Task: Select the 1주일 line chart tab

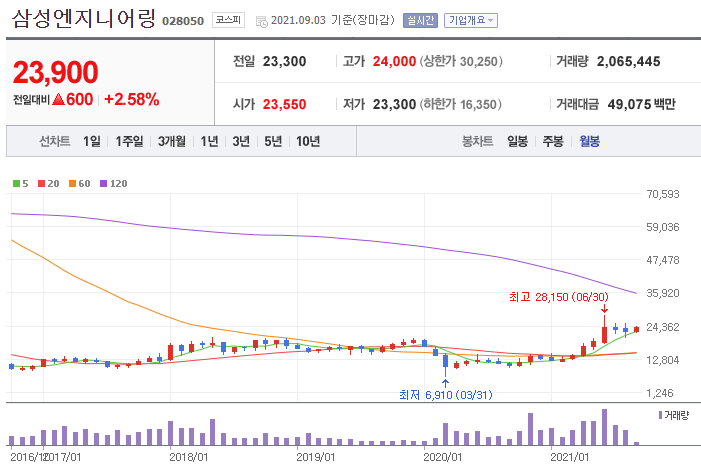Action: (x=129, y=141)
